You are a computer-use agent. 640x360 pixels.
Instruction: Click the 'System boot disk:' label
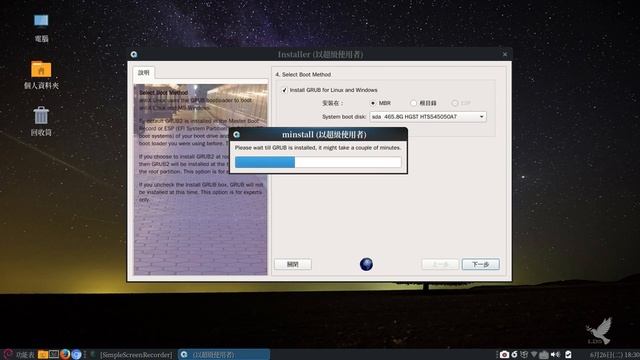344,117
